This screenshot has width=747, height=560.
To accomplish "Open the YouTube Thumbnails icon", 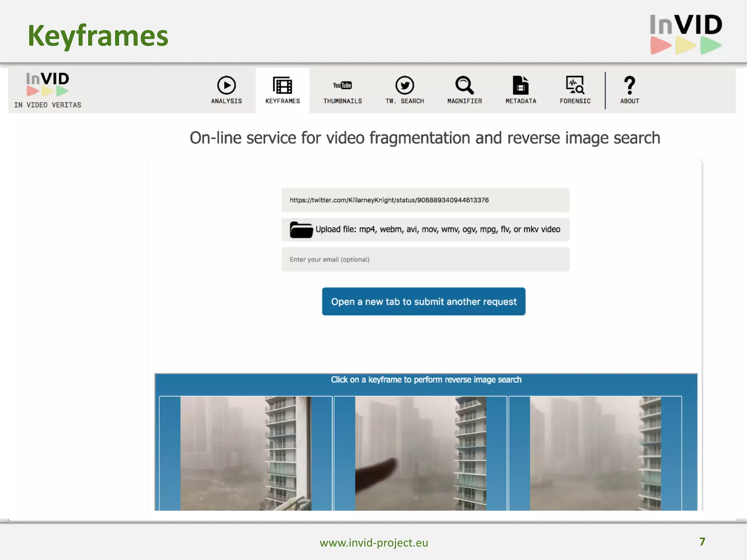I will click(342, 85).
